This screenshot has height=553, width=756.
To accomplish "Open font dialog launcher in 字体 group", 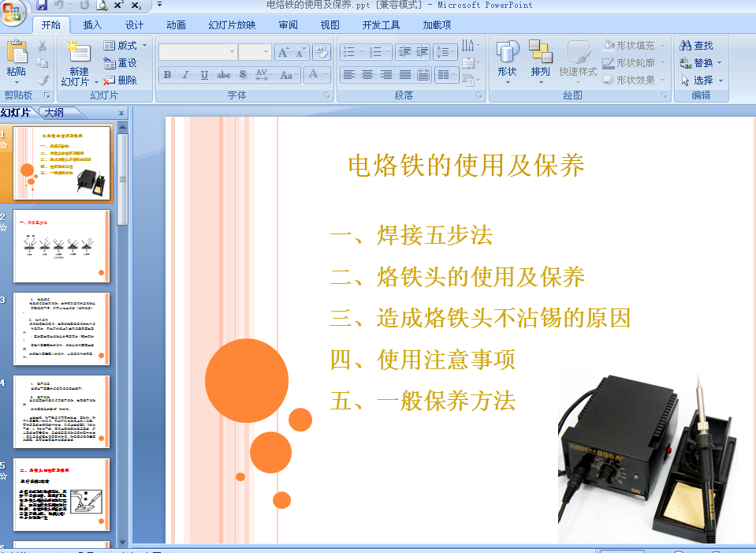I will [x=327, y=95].
